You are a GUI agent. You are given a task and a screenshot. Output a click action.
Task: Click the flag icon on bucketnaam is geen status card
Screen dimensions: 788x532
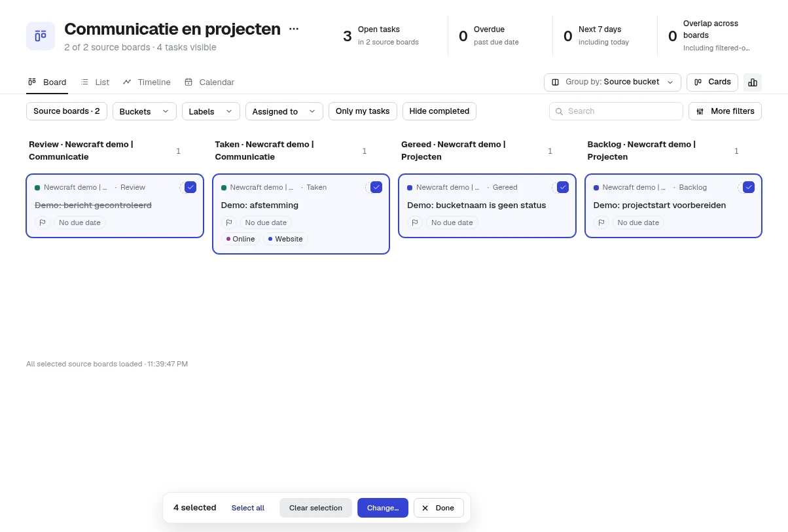[415, 222]
